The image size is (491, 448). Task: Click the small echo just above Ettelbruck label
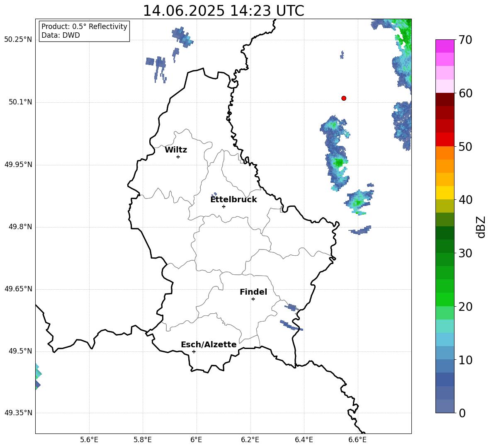point(214,195)
